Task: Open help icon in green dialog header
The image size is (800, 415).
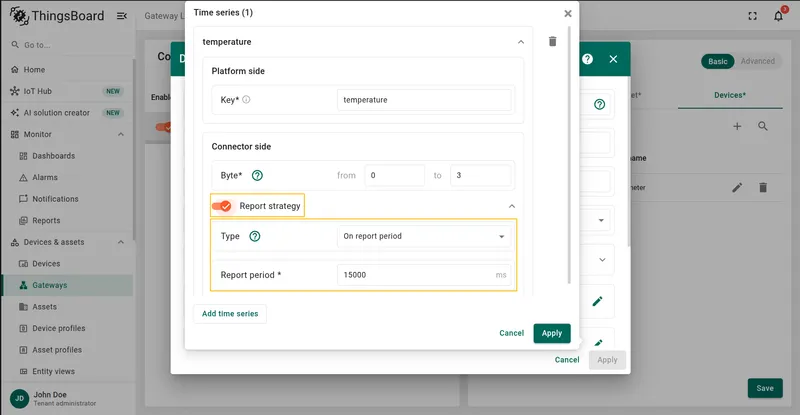Action: [587, 59]
